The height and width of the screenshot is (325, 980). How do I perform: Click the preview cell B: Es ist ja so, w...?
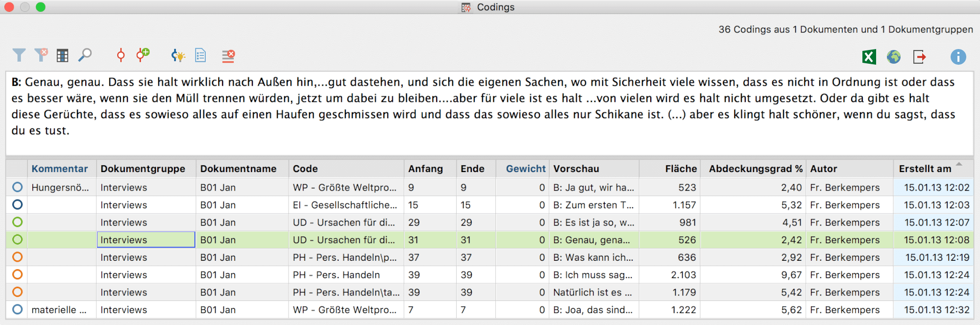594,223
